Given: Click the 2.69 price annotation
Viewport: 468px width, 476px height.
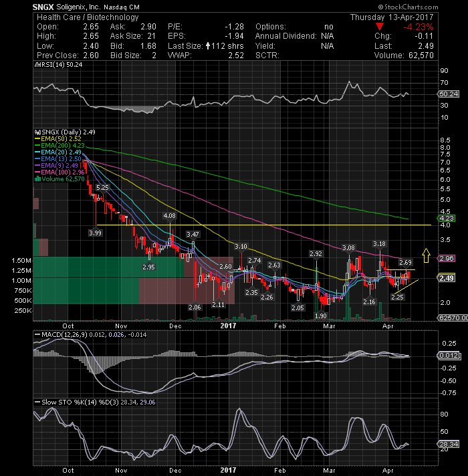Looking at the screenshot, I should click(x=405, y=262).
